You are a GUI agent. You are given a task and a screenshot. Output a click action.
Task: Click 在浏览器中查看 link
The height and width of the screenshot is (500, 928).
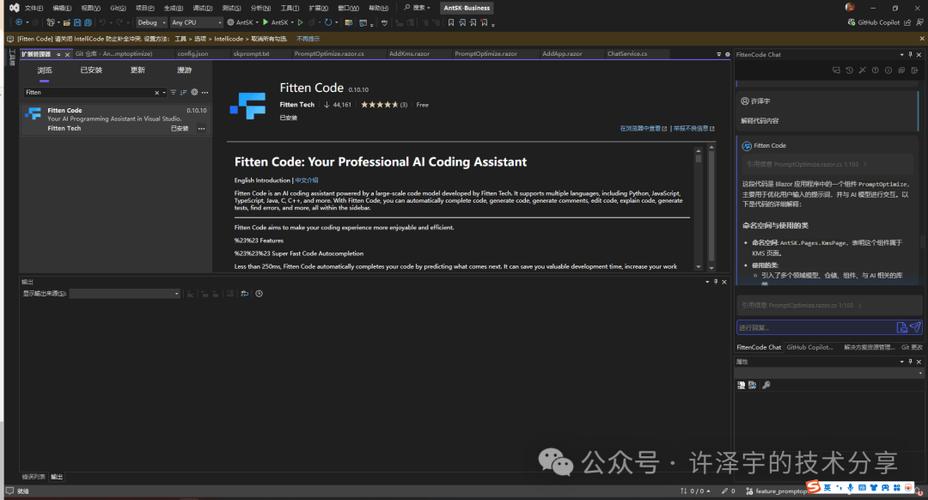tap(643, 128)
